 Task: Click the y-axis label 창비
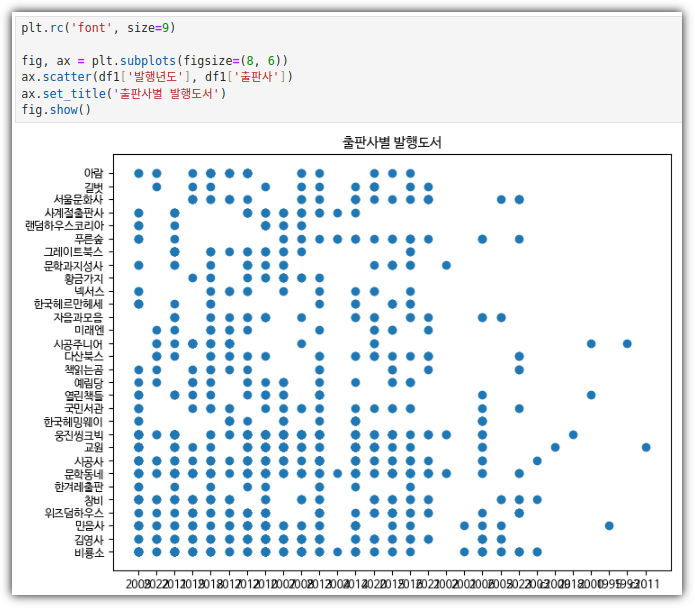(94, 500)
